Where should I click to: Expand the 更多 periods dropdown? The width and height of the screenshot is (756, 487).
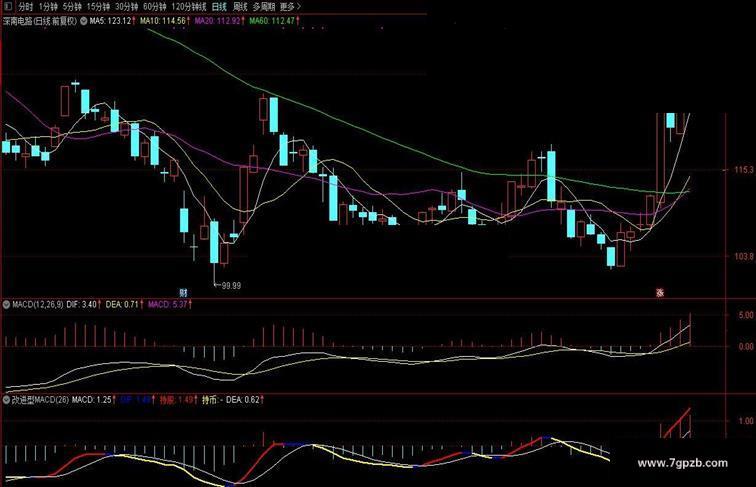coord(290,7)
